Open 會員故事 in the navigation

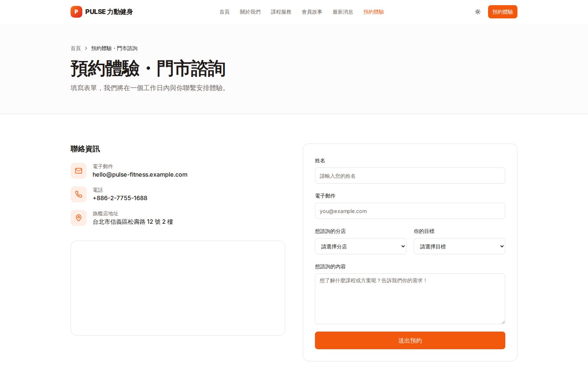pyautogui.click(x=312, y=12)
